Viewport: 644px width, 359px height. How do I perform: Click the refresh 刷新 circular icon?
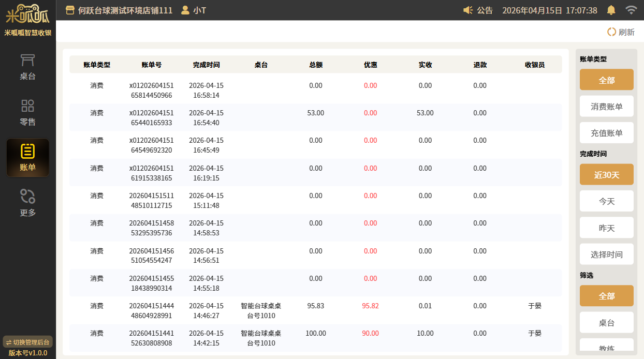611,32
